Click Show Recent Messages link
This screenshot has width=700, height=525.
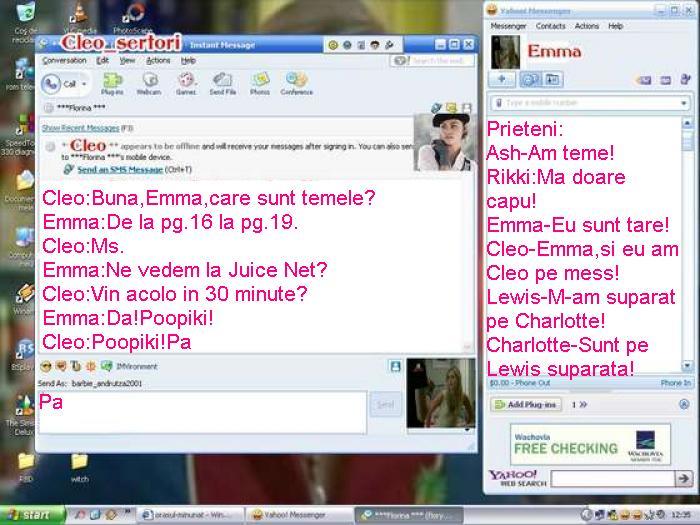[80, 128]
